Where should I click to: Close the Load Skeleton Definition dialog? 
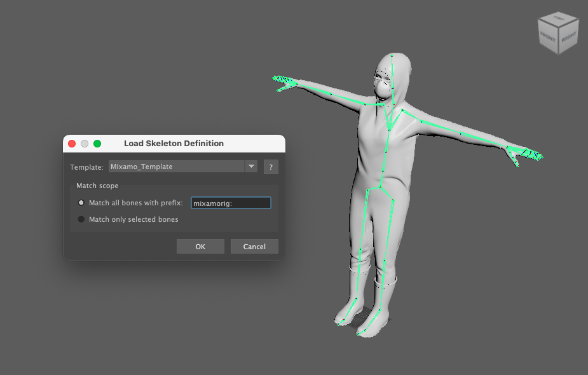[x=72, y=144]
